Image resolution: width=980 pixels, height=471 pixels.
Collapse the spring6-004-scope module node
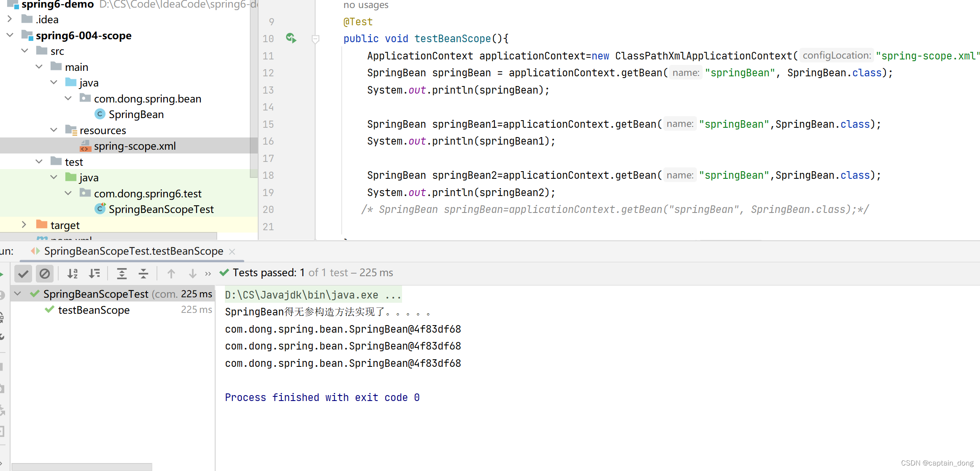10,35
